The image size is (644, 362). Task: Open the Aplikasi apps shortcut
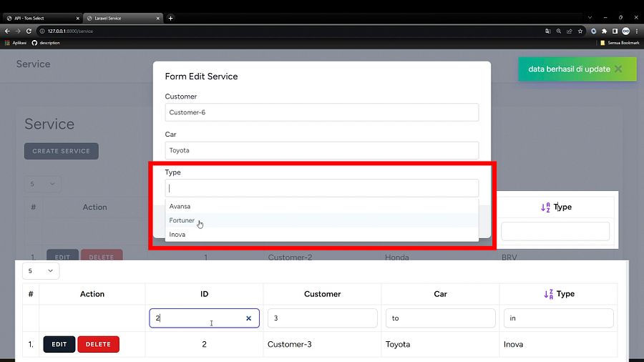16,43
